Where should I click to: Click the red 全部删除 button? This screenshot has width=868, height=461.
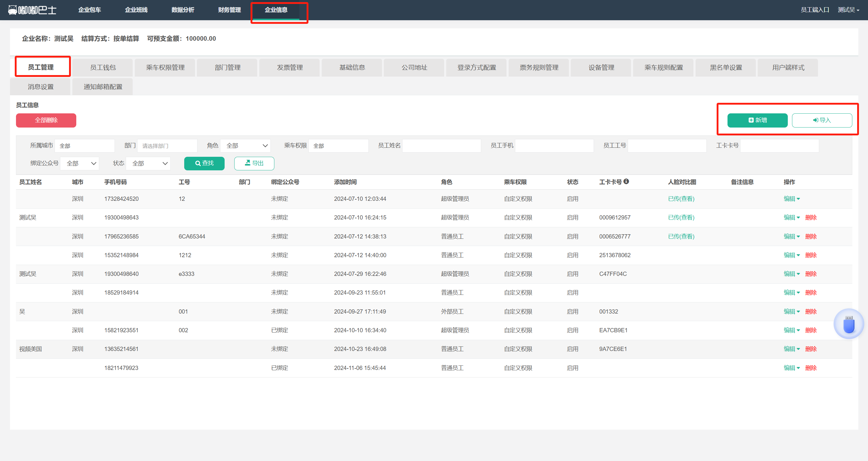[46, 120]
